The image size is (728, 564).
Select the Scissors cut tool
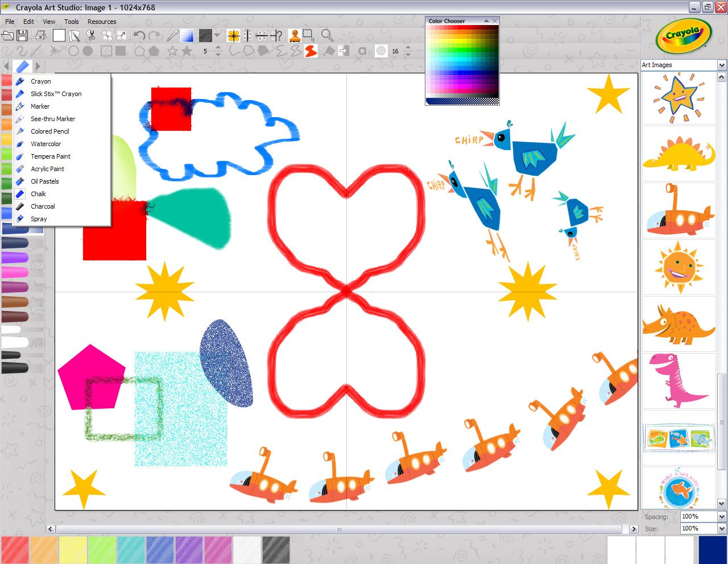pyautogui.click(x=90, y=35)
